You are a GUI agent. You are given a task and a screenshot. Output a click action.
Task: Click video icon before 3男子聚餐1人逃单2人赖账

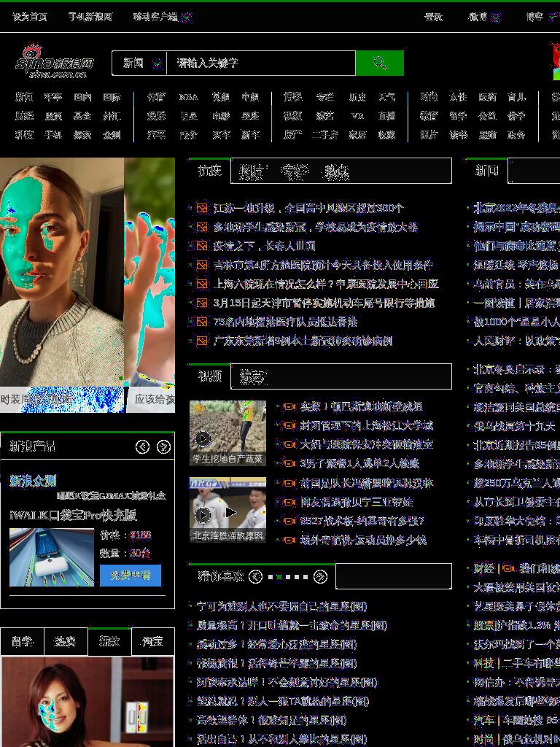(x=289, y=463)
